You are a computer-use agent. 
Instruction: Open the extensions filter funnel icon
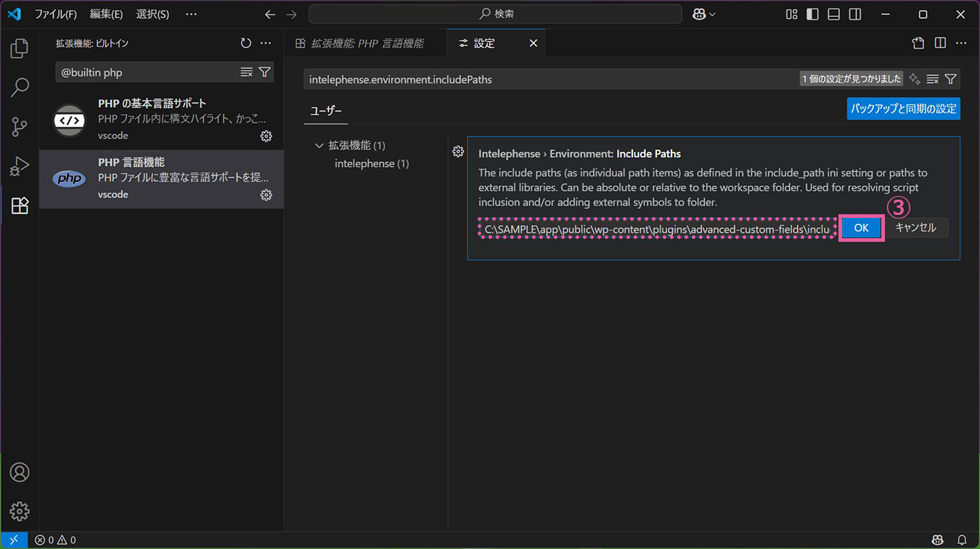point(264,72)
